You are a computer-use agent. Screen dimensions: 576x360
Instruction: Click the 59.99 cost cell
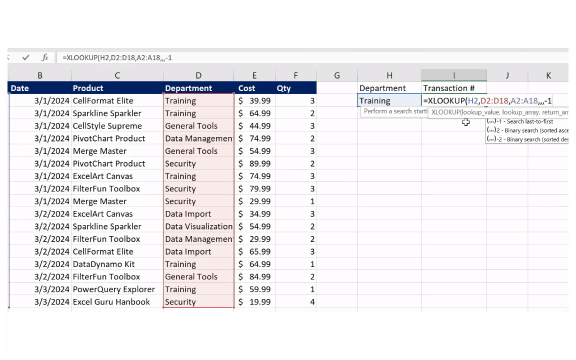tap(254, 289)
